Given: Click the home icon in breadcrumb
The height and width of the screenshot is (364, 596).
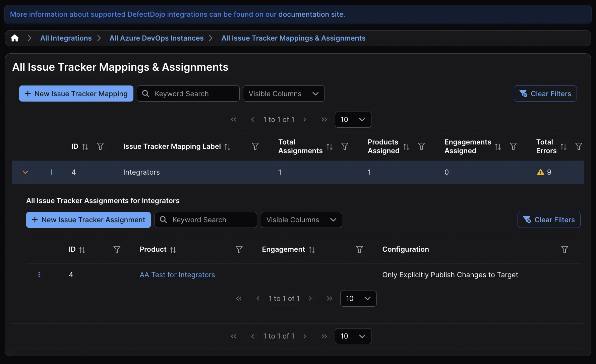Looking at the screenshot, I should coord(14,38).
